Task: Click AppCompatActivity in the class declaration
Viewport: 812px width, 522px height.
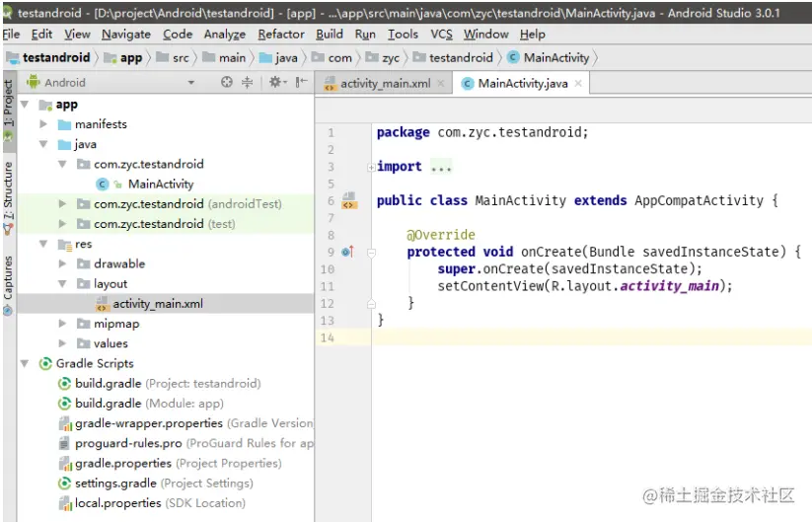Action: click(699, 200)
